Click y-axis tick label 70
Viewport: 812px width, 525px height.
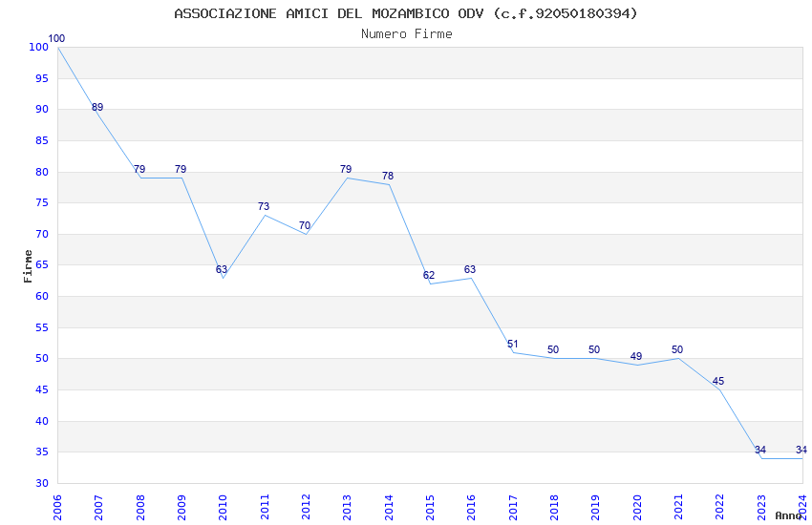click(42, 234)
